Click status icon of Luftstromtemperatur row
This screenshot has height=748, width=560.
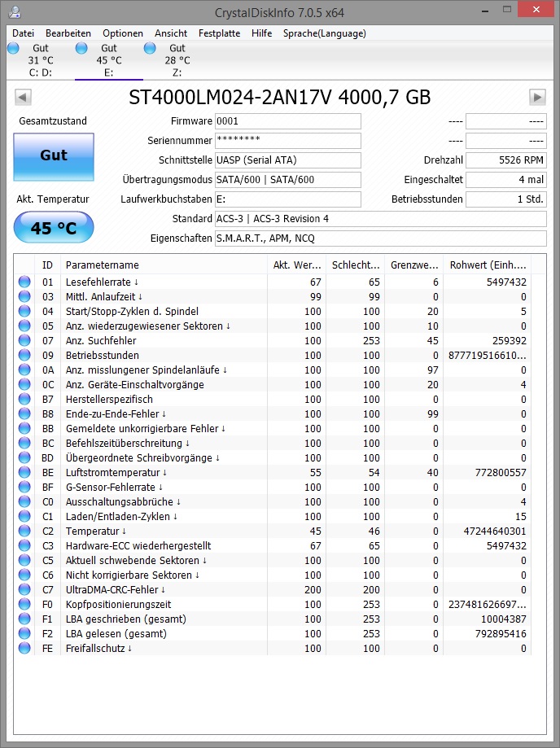tap(24, 473)
